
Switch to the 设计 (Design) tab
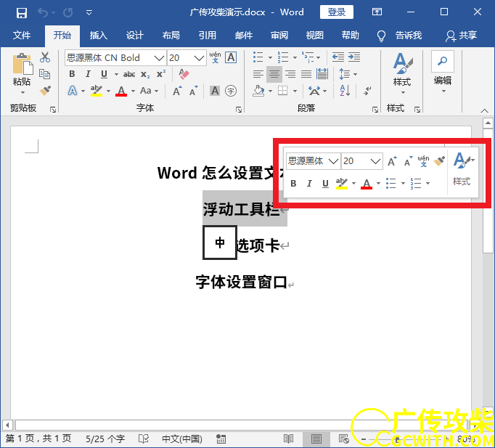[x=135, y=36]
